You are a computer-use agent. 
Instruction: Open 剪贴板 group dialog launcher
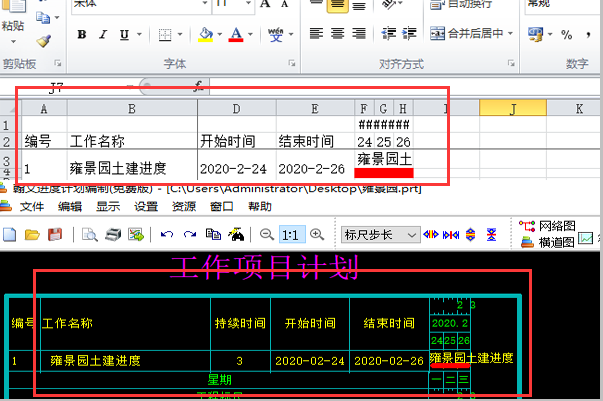[58, 63]
